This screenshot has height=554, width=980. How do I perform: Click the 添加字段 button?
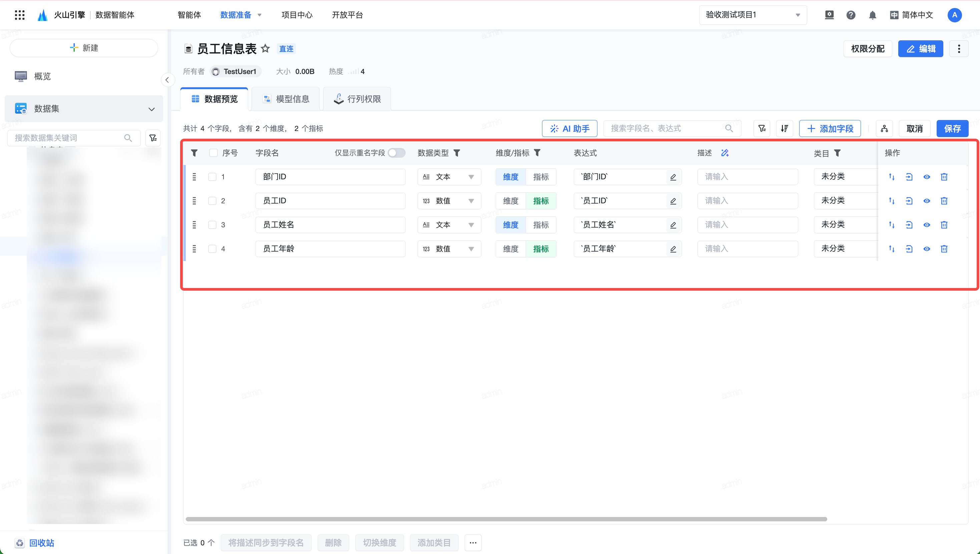[x=830, y=129]
